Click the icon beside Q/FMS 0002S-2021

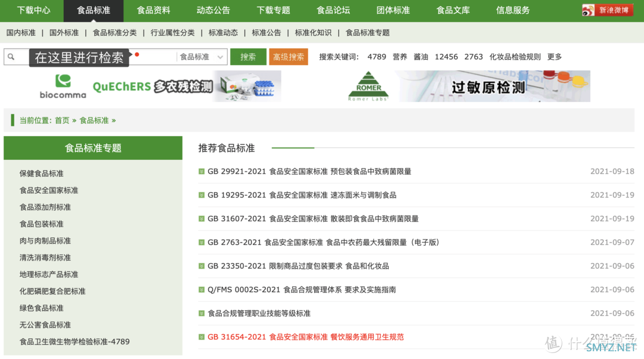tap(202, 290)
